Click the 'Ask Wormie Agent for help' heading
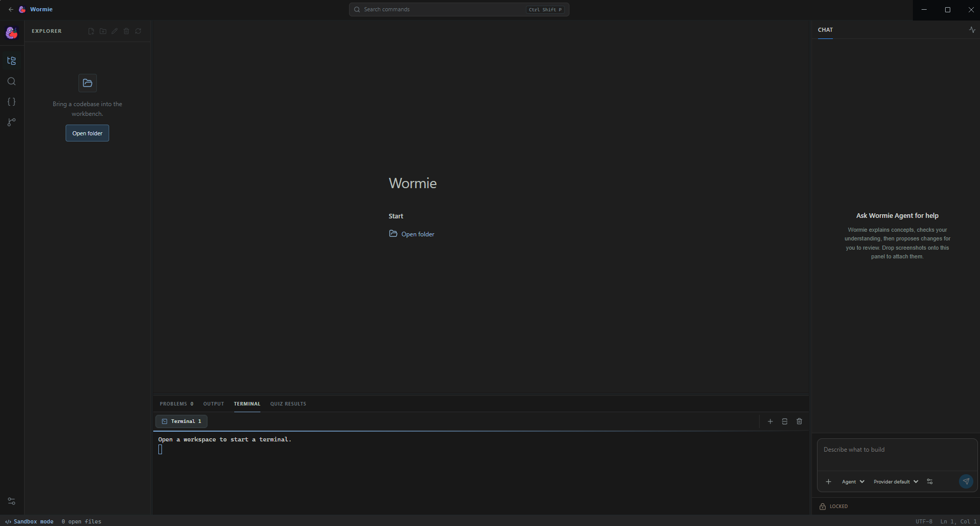Screen dimensions: 980x526 coord(897,216)
